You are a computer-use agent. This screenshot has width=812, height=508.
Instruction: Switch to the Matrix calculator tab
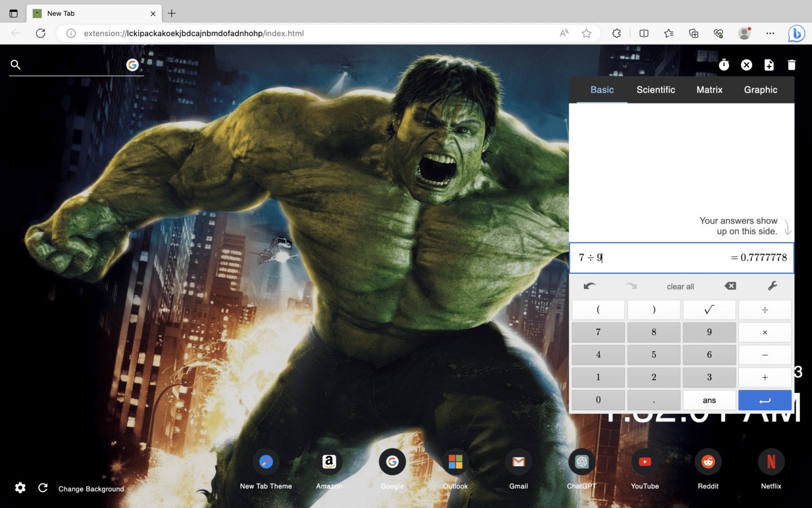click(709, 90)
